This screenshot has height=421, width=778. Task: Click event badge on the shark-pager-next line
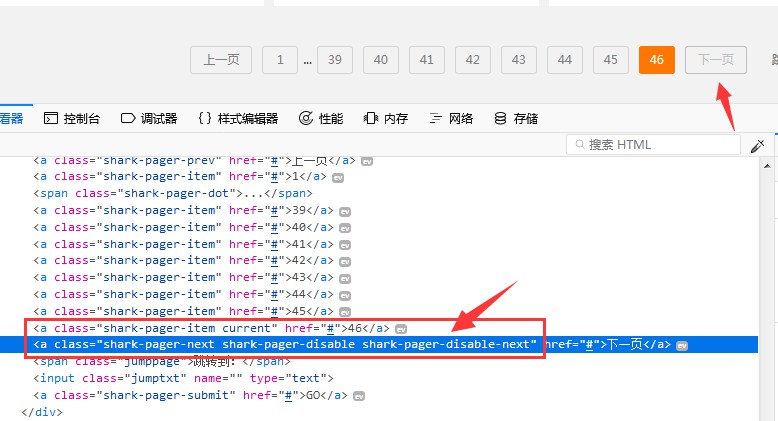pos(682,346)
